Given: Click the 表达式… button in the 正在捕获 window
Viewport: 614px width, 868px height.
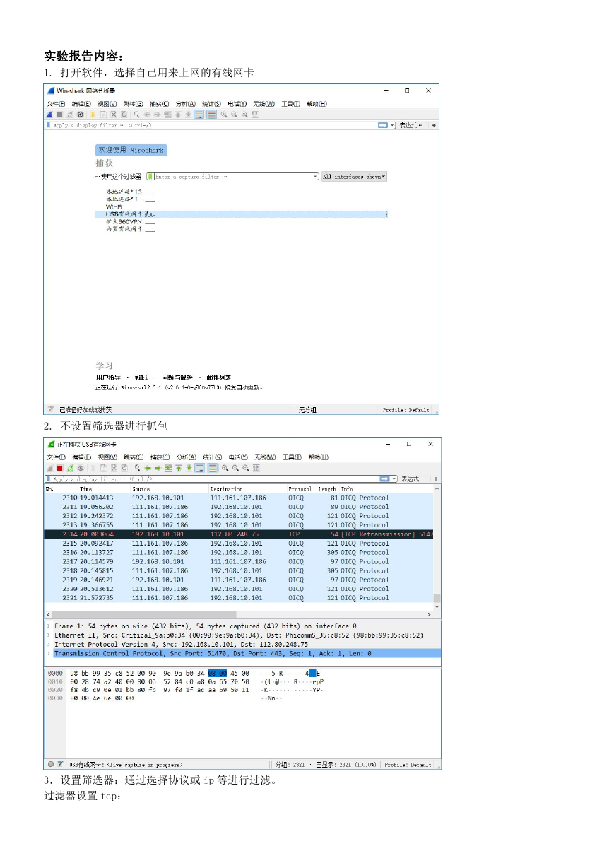Looking at the screenshot, I should coord(412,479).
